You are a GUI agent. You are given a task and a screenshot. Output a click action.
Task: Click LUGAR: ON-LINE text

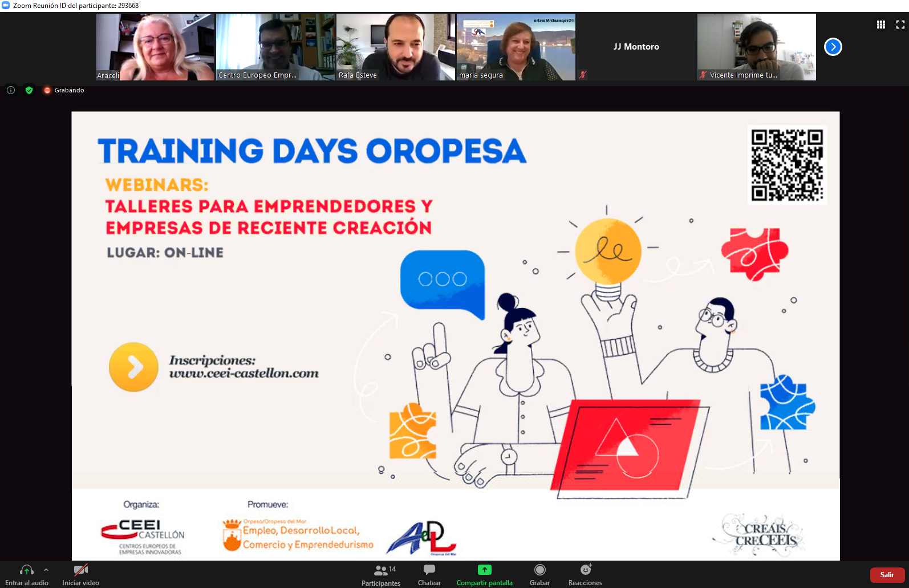coord(165,253)
